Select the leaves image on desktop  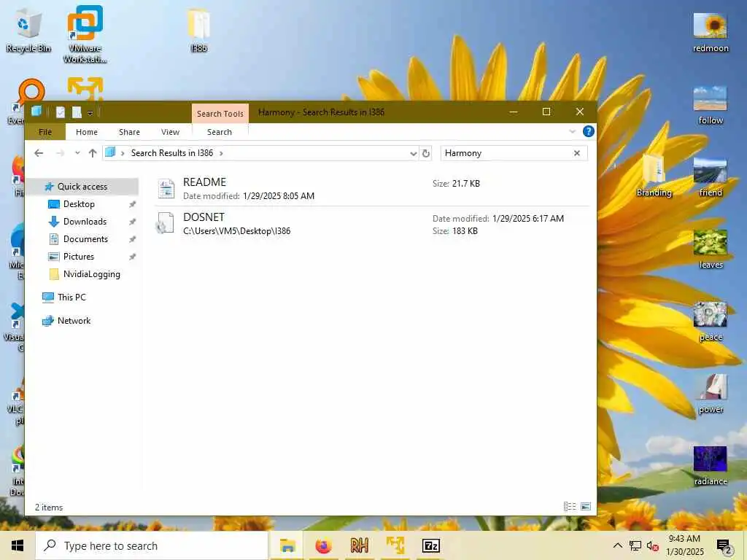point(711,249)
